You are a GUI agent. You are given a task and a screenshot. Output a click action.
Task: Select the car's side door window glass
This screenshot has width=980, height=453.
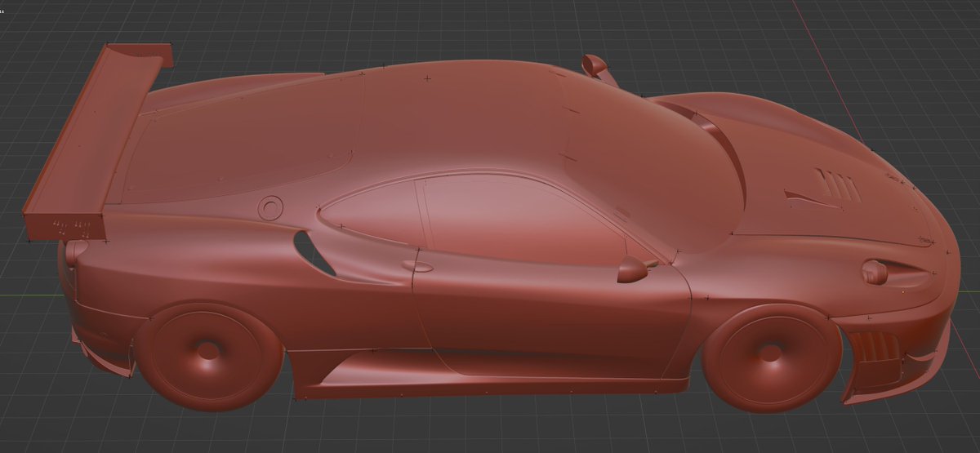click(523, 216)
